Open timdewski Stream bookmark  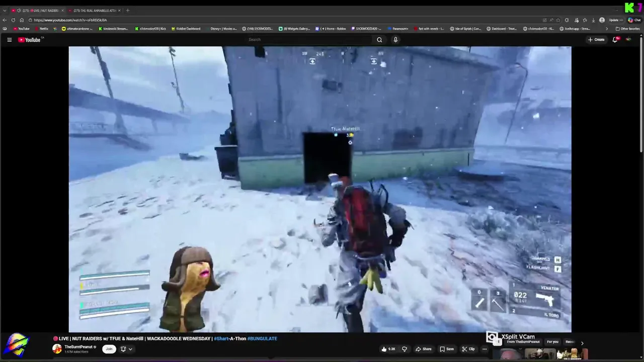(x=113, y=29)
